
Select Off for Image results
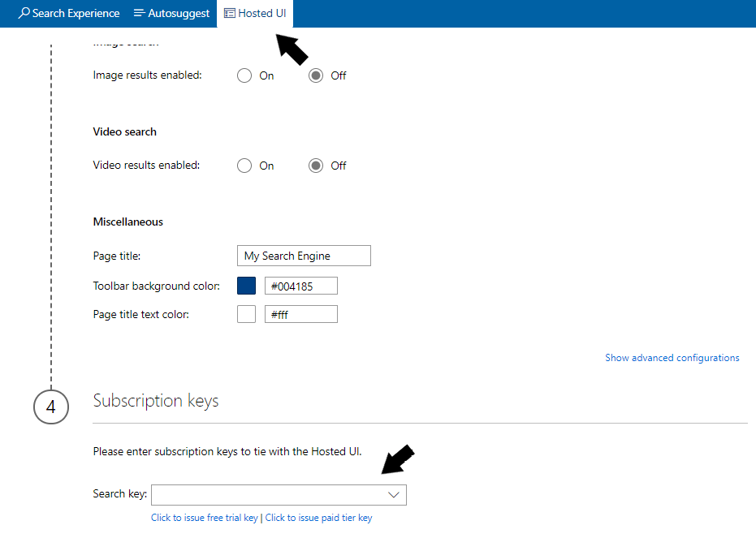(x=317, y=75)
